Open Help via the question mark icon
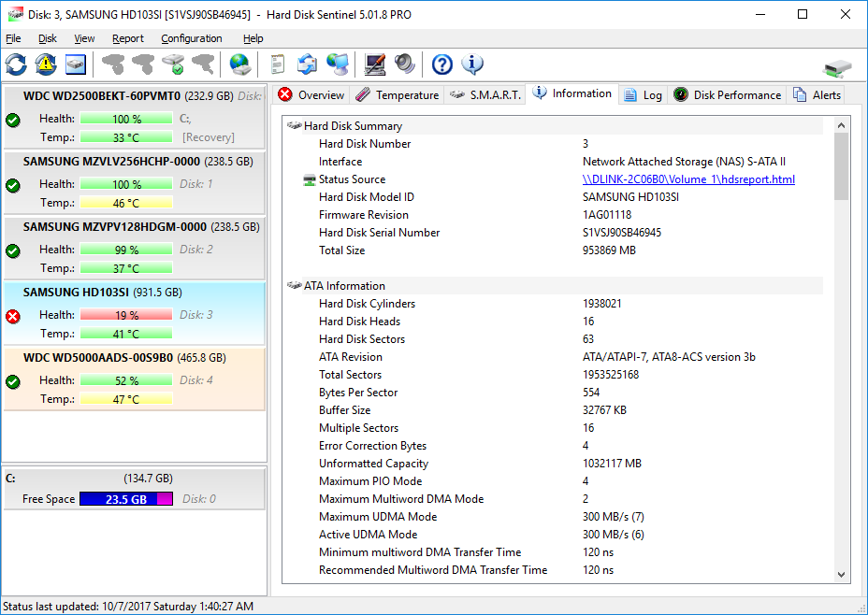Viewport: 868px width, 615px height. point(441,64)
